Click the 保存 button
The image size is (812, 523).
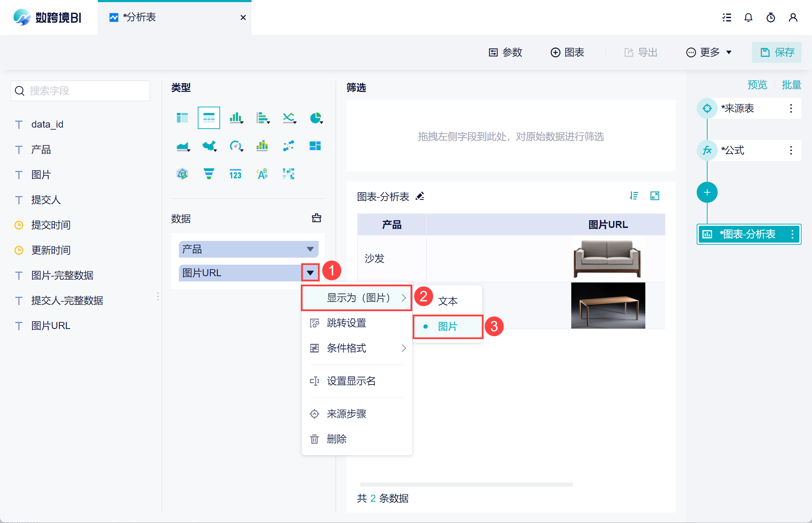click(776, 52)
